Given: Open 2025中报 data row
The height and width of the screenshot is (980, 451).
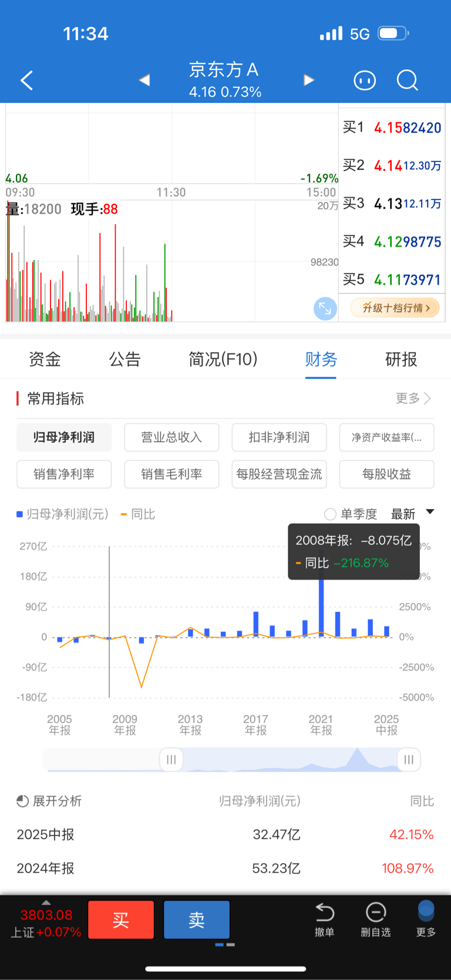Looking at the screenshot, I should 225,834.
